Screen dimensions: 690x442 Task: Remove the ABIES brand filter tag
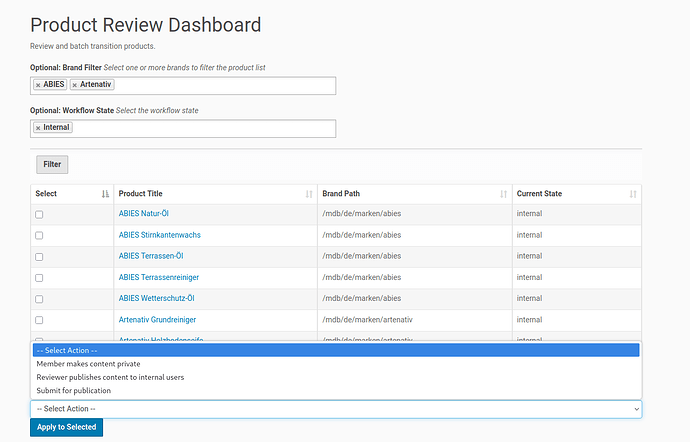(x=38, y=85)
